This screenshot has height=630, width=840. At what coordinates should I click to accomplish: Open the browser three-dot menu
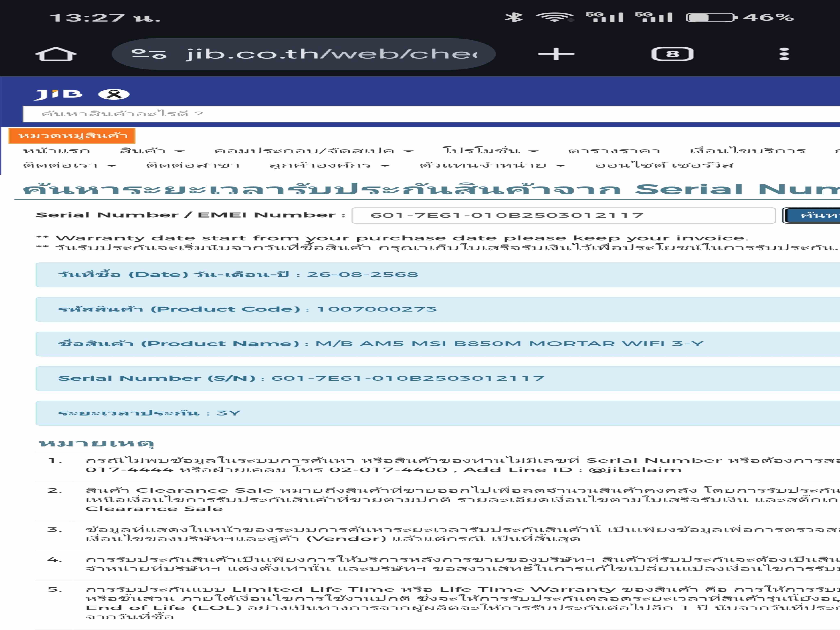tap(784, 54)
